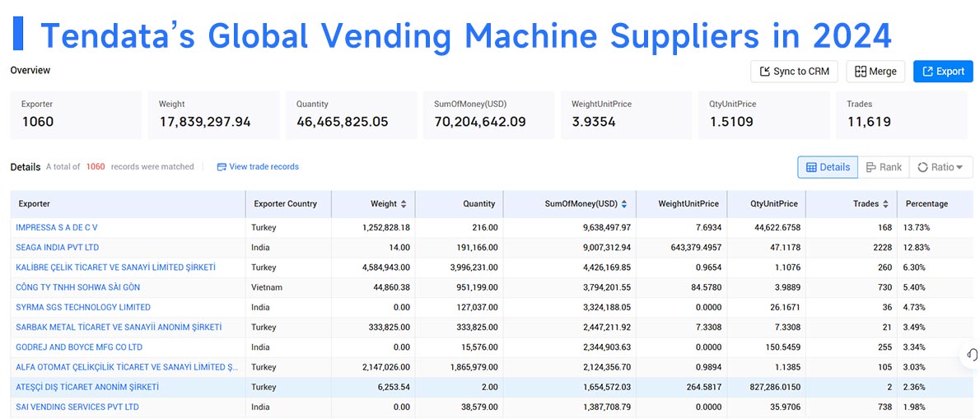Click the SumOfMoney(USD) card 70,204,642.09
980x419 pixels.
(x=488, y=115)
